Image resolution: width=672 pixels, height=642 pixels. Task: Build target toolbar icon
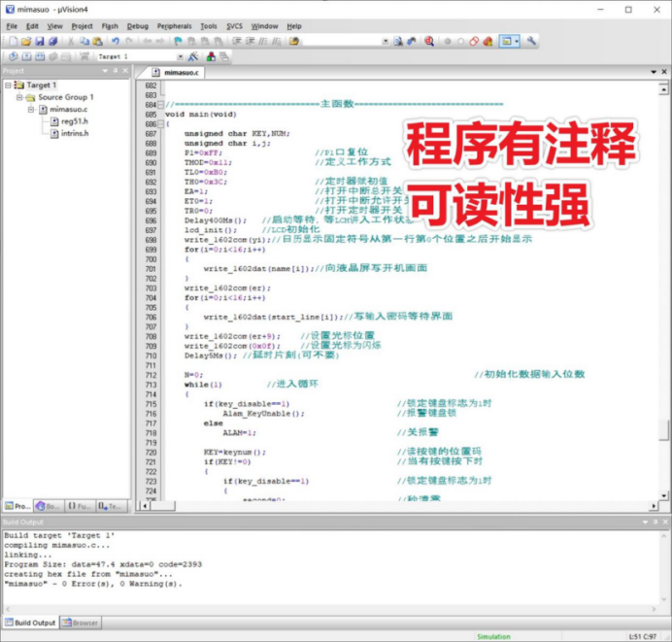click(x=26, y=56)
